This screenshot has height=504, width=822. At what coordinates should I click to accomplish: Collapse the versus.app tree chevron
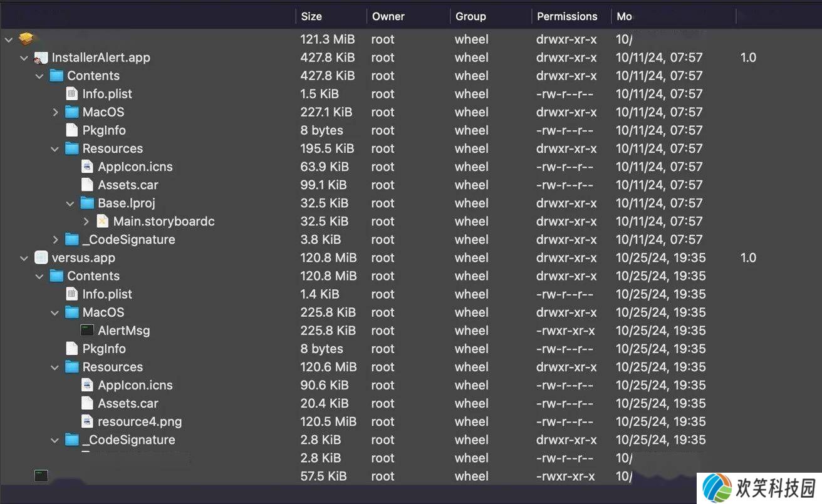tap(24, 258)
